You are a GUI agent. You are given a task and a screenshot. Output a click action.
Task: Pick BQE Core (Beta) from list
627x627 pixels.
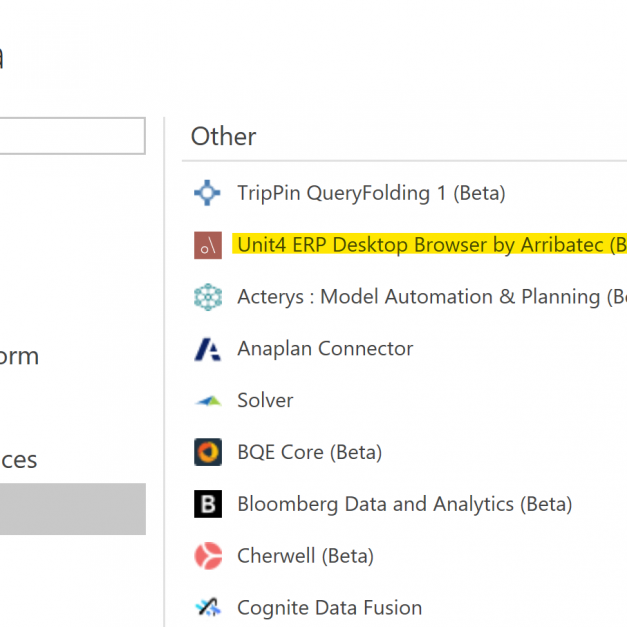tap(310, 452)
